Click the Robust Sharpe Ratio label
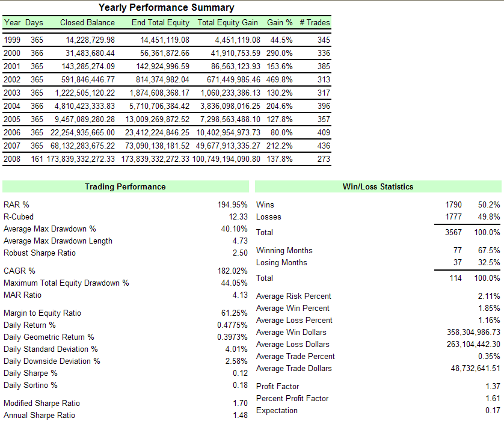This screenshot has height=421, width=504. pyautogui.click(x=40, y=253)
